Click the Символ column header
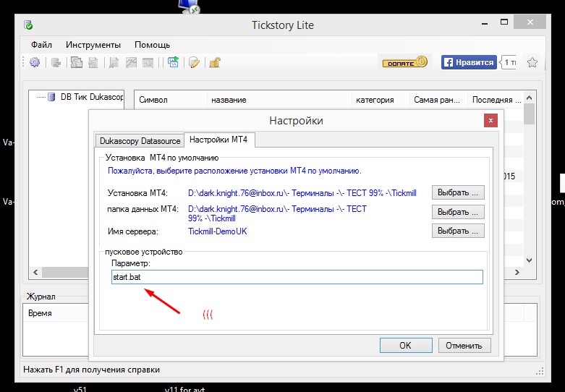 coord(171,100)
